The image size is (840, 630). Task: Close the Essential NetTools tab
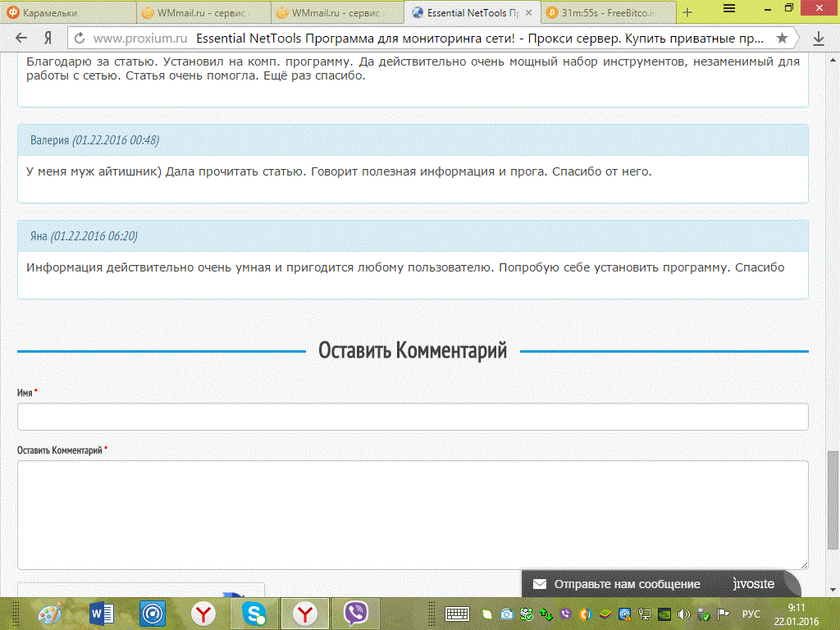click(528, 12)
